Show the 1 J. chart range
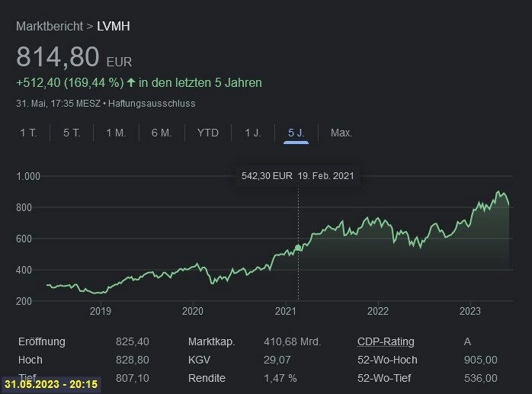The image size is (532, 394). [253, 133]
